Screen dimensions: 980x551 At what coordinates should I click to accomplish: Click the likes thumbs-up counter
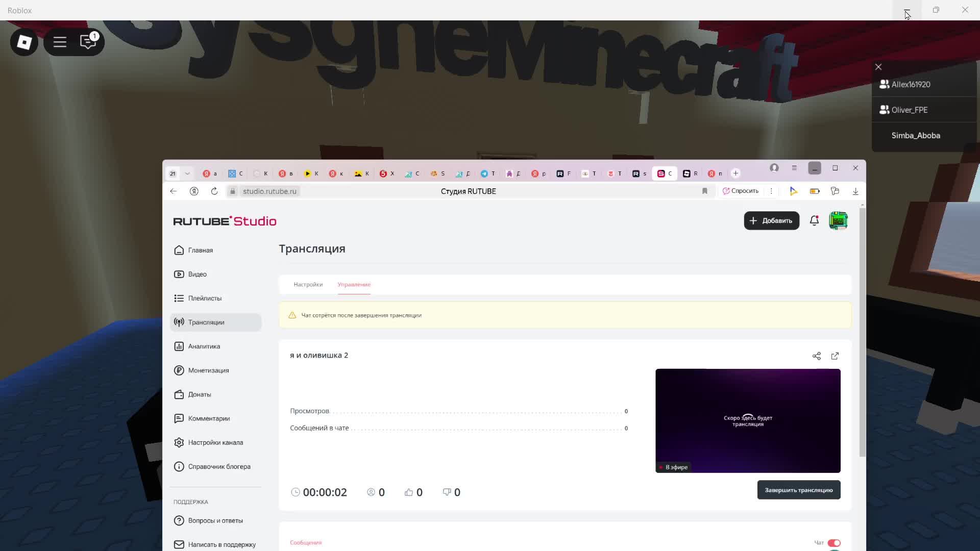[x=413, y=492]
